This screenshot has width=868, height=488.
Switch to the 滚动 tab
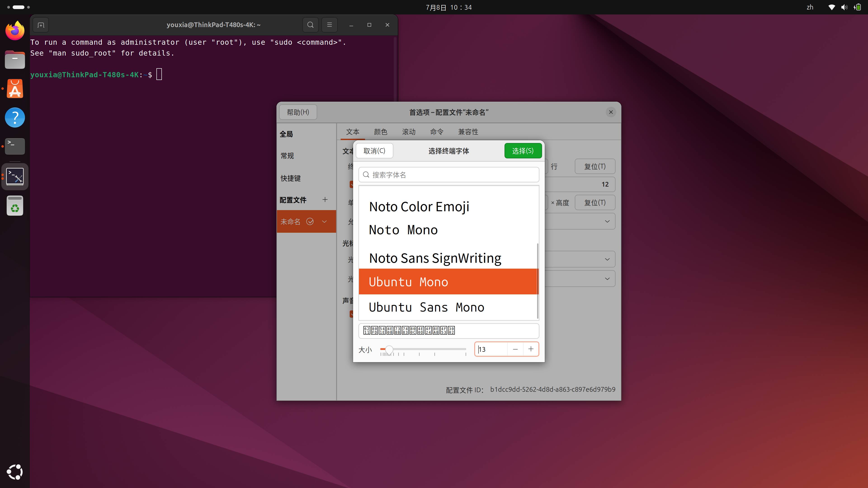pyautogui.click(x=409, y=132)
